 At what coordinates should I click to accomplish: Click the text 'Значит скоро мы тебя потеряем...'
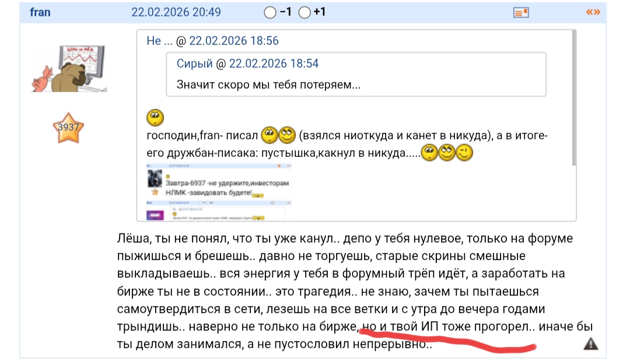268,85
